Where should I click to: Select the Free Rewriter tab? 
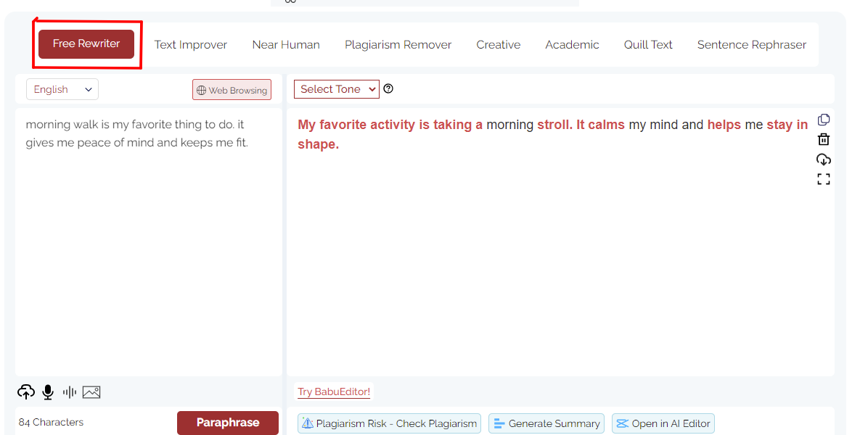click(86, 43)
